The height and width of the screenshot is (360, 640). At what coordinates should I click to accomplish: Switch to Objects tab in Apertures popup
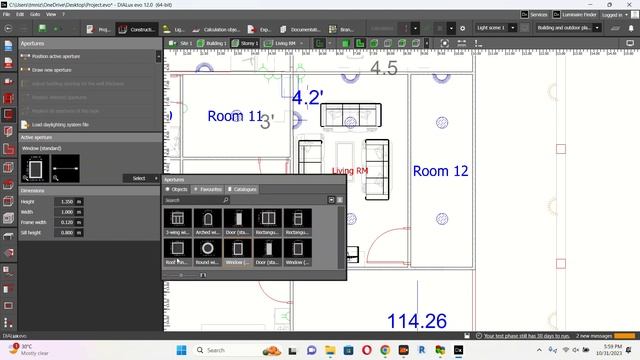(176, 189)
